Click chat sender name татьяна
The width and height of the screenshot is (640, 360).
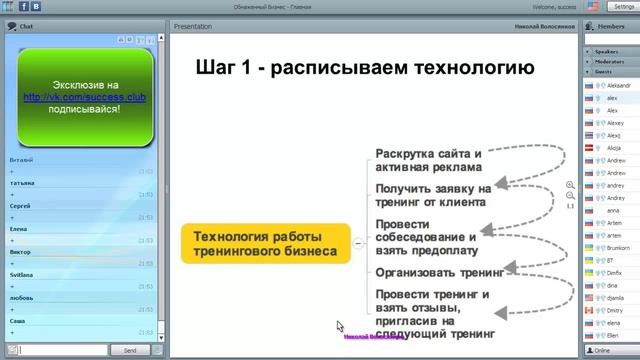[x=22, y=183]
